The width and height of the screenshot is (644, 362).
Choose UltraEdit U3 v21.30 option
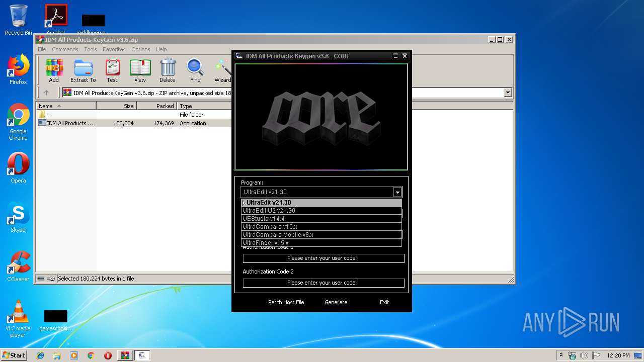click(x=321, y=211)
